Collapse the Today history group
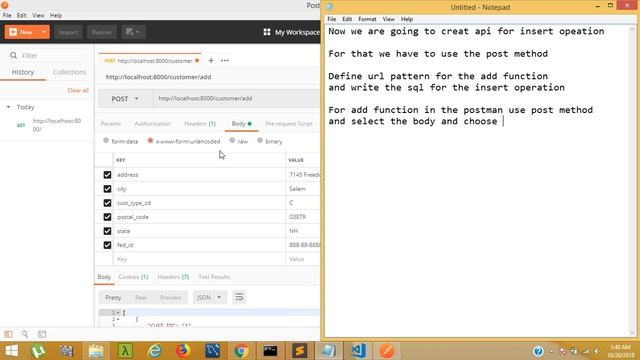The image size is (640, 360). [8, 107]
